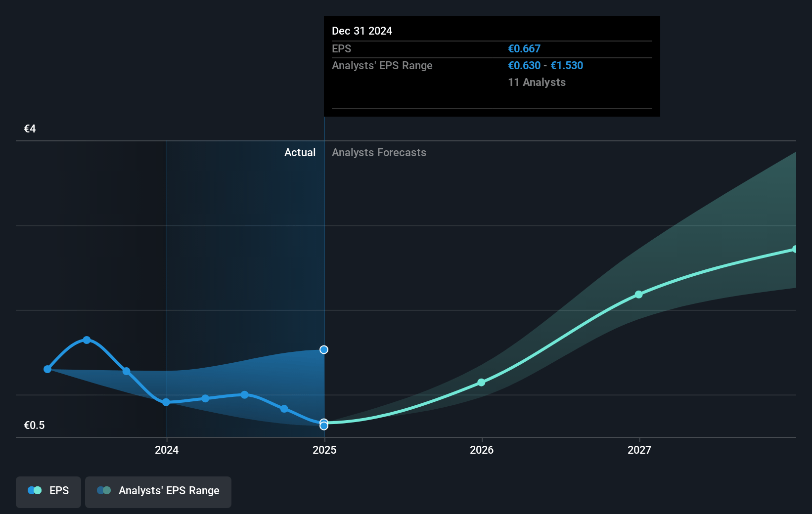The height and width of the screenshot is (514, 812).
Task: Click the 2025 x-axis label
Action: point(324,450)
